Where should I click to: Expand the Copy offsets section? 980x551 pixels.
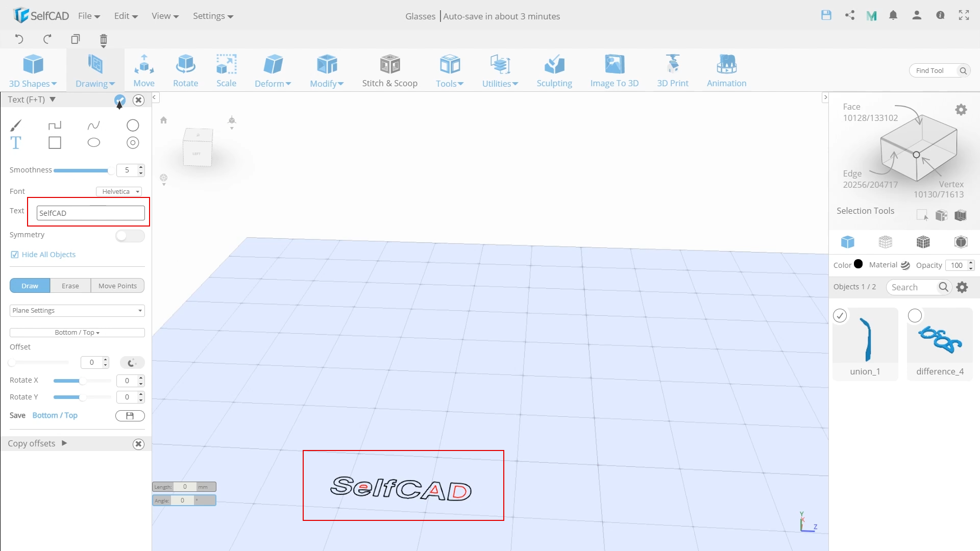(x=64, y=443)
